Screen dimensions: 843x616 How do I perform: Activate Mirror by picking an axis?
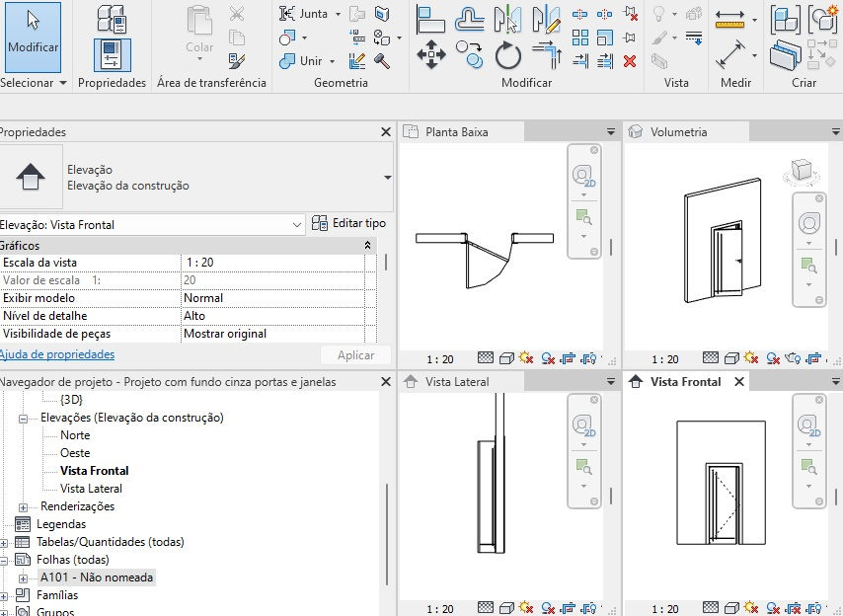[507, 20]
